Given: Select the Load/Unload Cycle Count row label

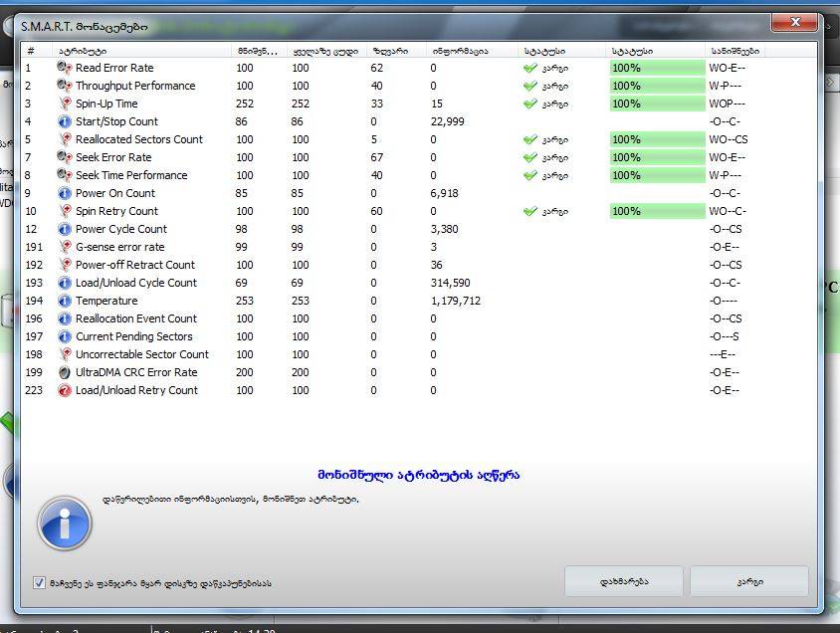Looking at the screenshot, I should click(x=136, y=283).
